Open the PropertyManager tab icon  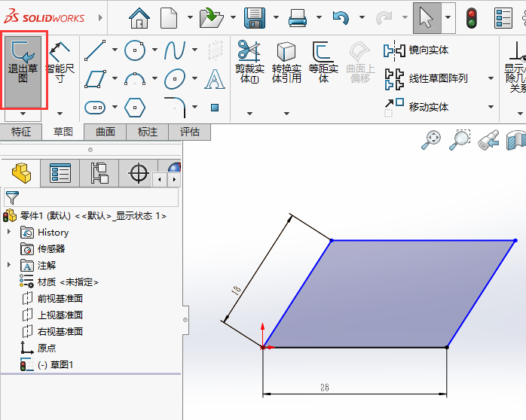click(x=60, y=174)
